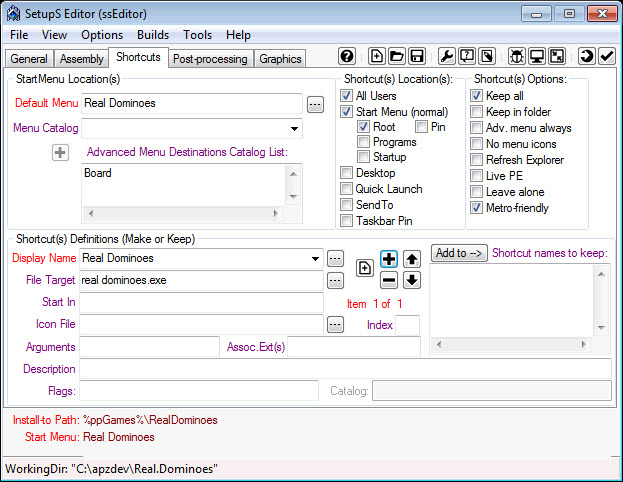Check the Programs location checkbox
This screenshot has width=623, height=482.
[363, 141]
